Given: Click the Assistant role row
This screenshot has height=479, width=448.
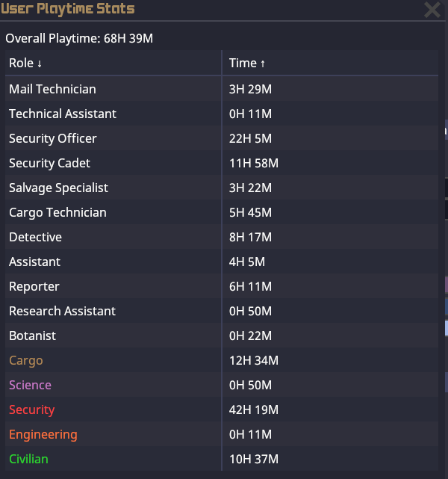Looking at the screenshot, I should (34, 262).
